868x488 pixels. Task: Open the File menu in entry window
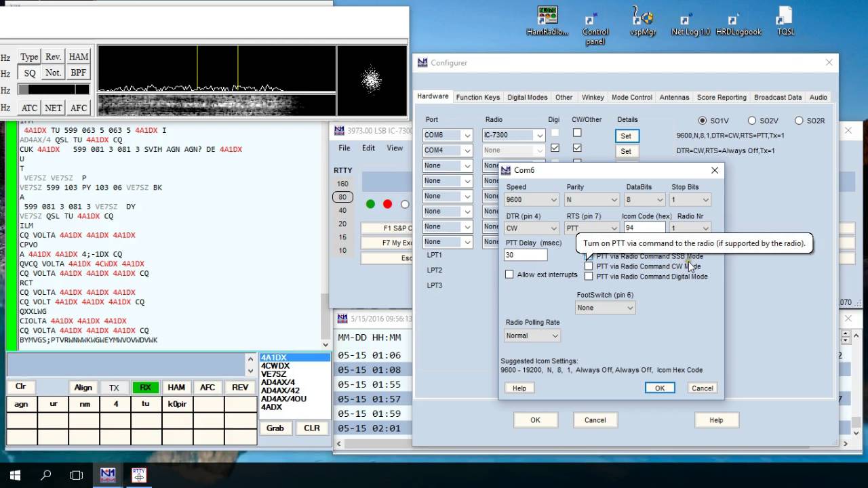pyautogui.click(x=344, y=148)
